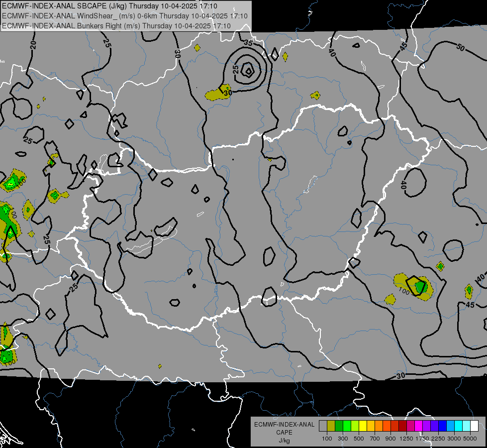Select the dark green CAPE legend swatch
The width and height of the screenshot is (487, 448).
tap(339, 426)
